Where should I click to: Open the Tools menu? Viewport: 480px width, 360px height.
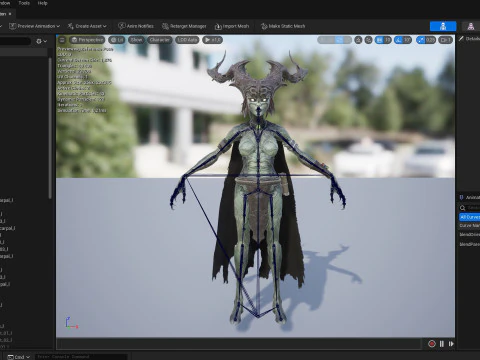[24, 3]
